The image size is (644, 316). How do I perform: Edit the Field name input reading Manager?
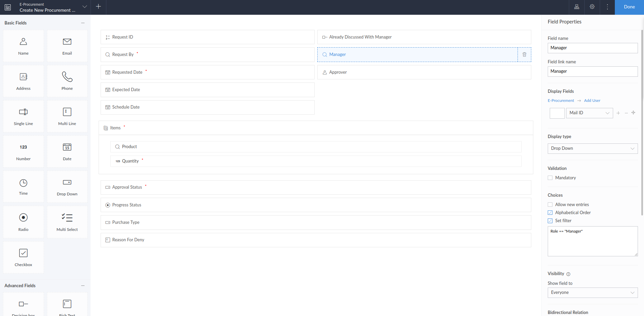(592, 48)
